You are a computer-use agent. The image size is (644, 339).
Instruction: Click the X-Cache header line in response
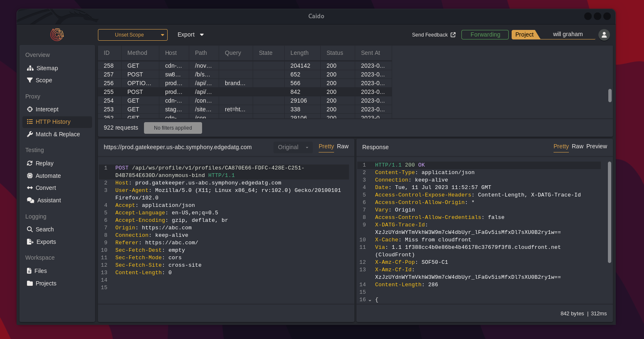point(423,240)
